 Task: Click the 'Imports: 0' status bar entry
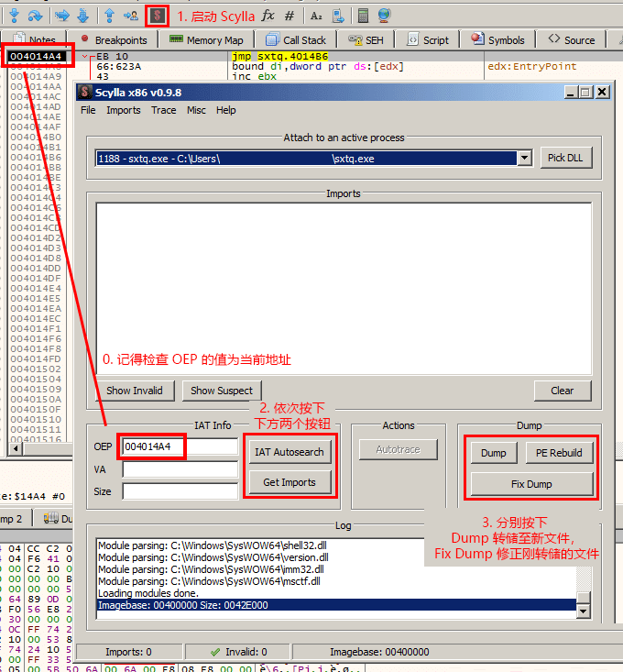[128, 652]
